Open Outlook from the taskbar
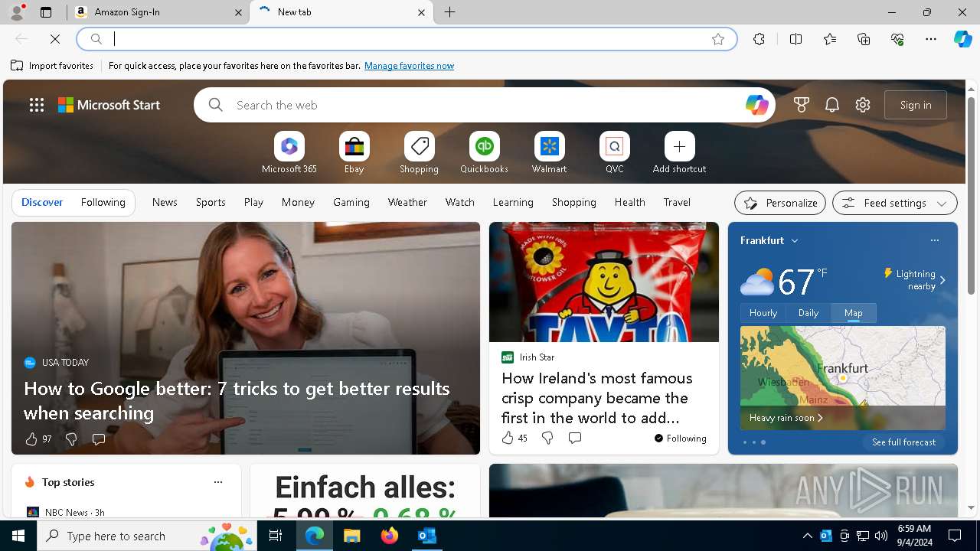 426,536
